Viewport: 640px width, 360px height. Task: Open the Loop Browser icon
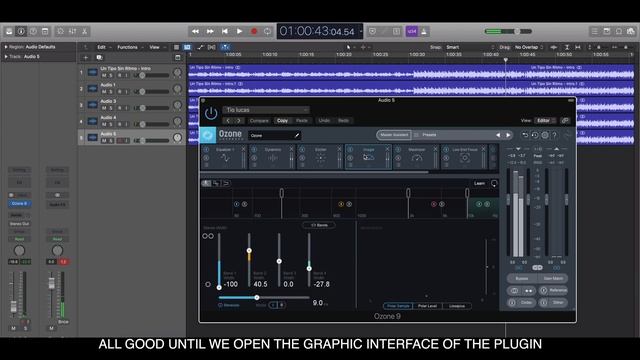(619, 31)
